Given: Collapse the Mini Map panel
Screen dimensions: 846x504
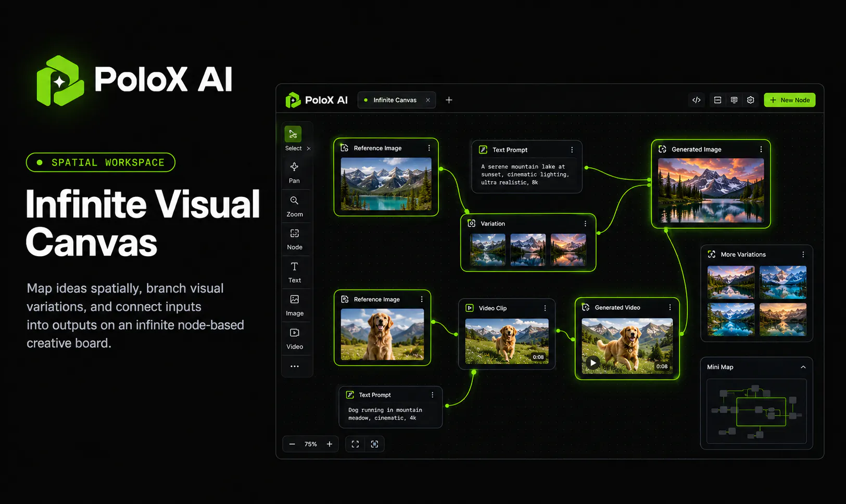Looking at the screenshot, I should click(803, 367).
